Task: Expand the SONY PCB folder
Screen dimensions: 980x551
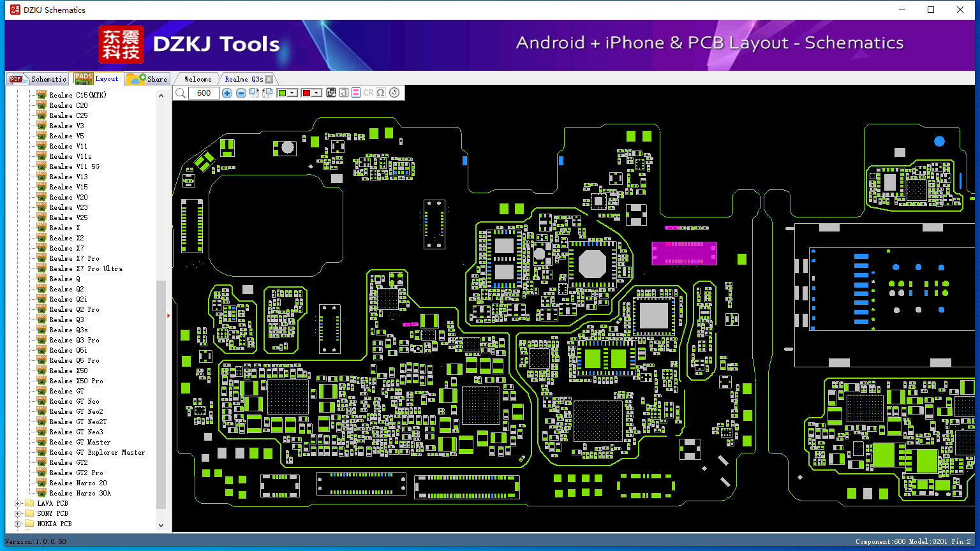Action: (18, 513)
